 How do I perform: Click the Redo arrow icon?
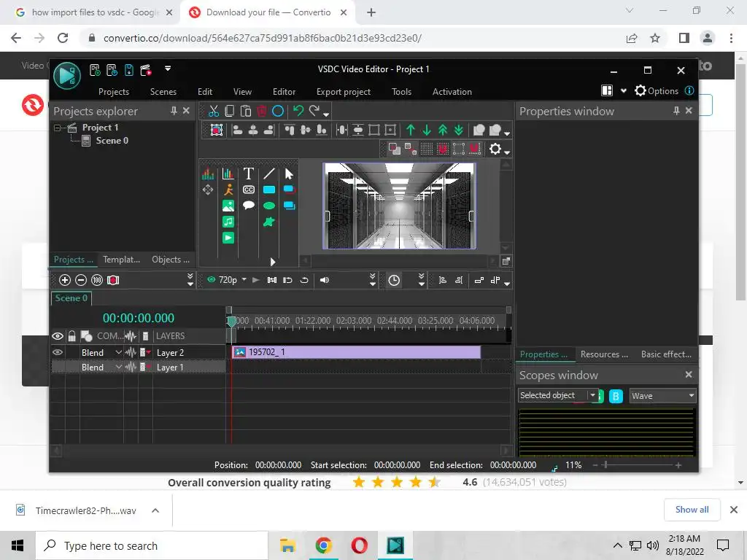[314, 111]
